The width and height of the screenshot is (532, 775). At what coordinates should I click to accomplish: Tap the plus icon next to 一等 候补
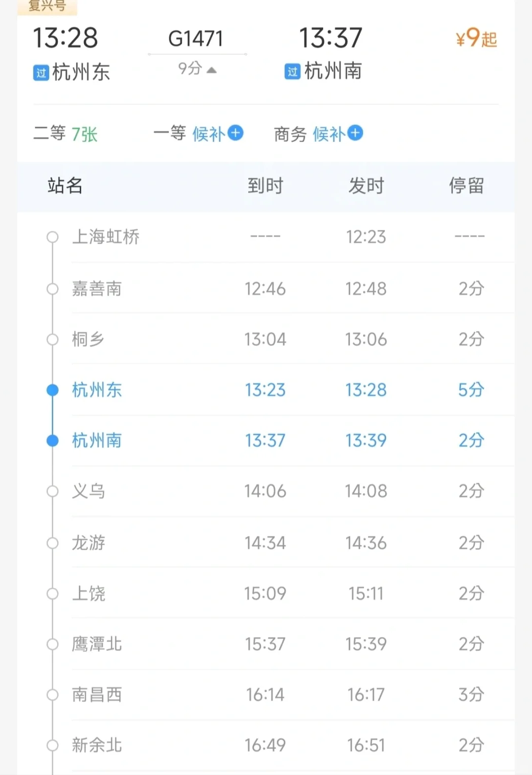pyautogui.click(x=235, y=133)
